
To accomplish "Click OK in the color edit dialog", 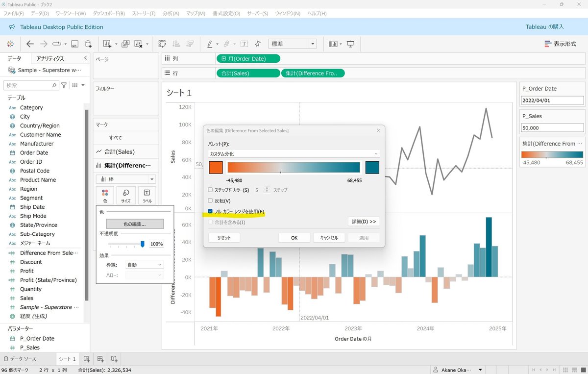I will [x=294, y=238].
